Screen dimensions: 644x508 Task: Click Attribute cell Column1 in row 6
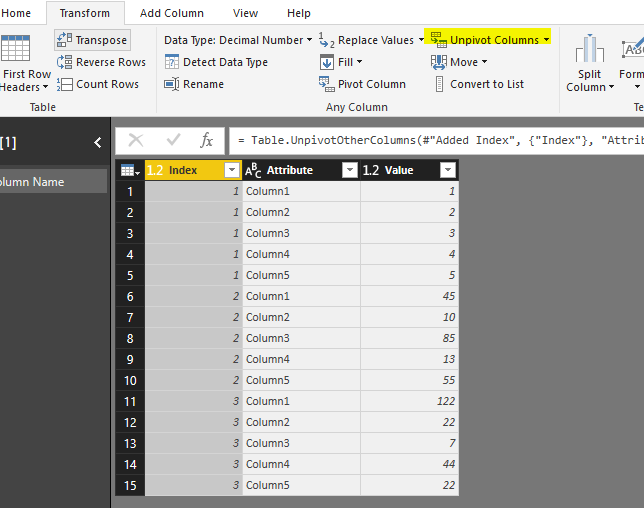tap(301, 296)
